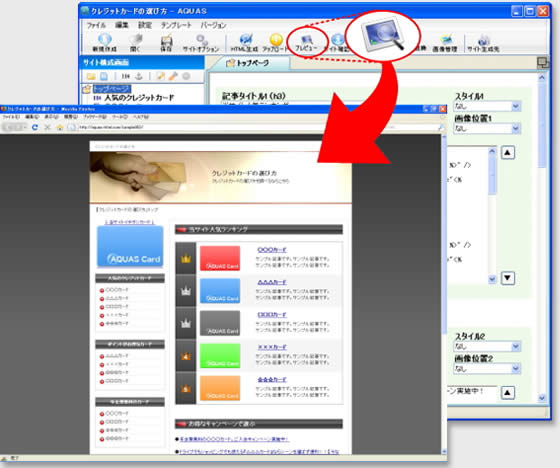Open the ○○○カード ranking link

point(272,250)
